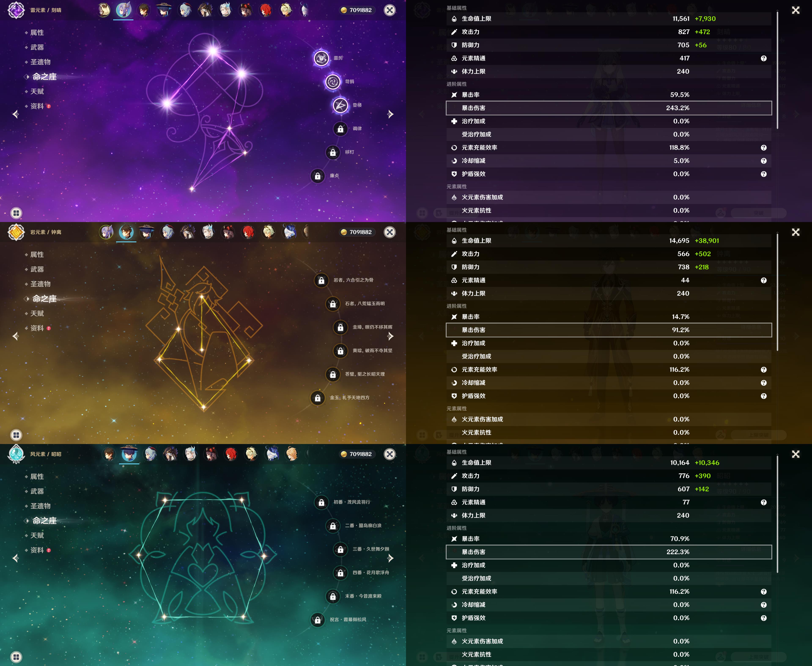Select the locked 廉贞 constellation node
The height and width of the screenshot is (666, 812).
tap(318, 176)
